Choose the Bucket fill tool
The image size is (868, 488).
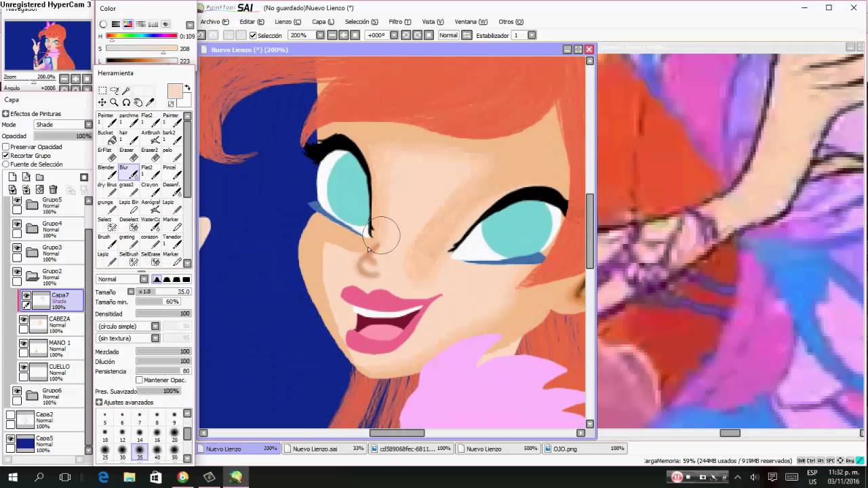click(x=107, y=137)
